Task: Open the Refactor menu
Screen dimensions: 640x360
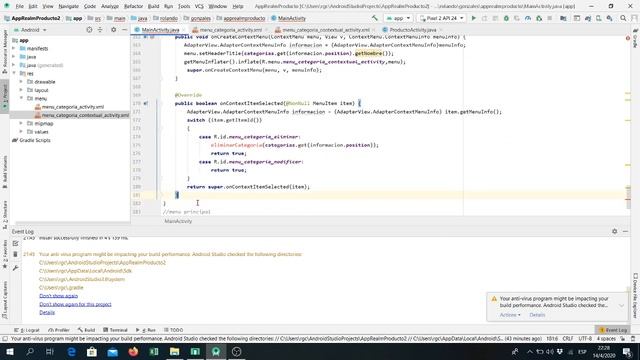Action: 133,7
